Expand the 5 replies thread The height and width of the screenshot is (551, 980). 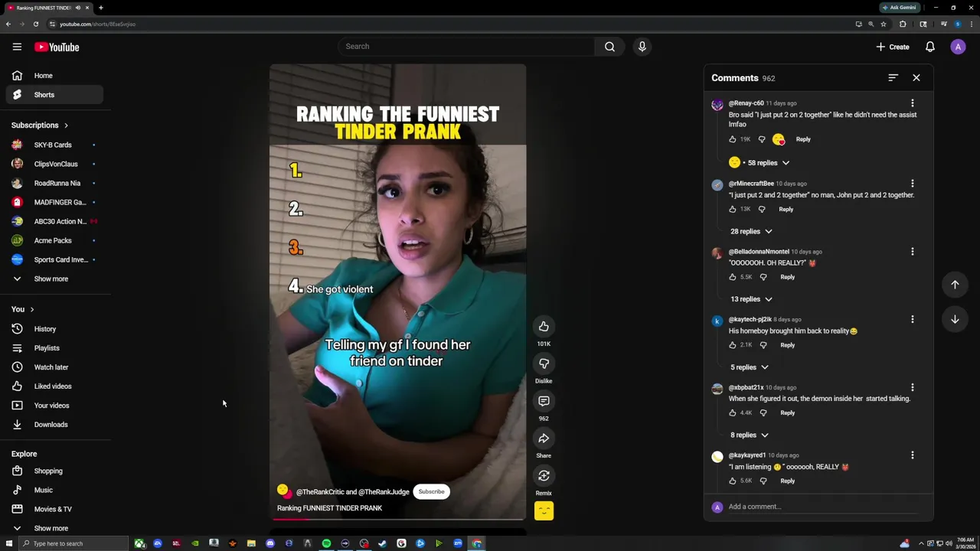[x=749, y=367]
